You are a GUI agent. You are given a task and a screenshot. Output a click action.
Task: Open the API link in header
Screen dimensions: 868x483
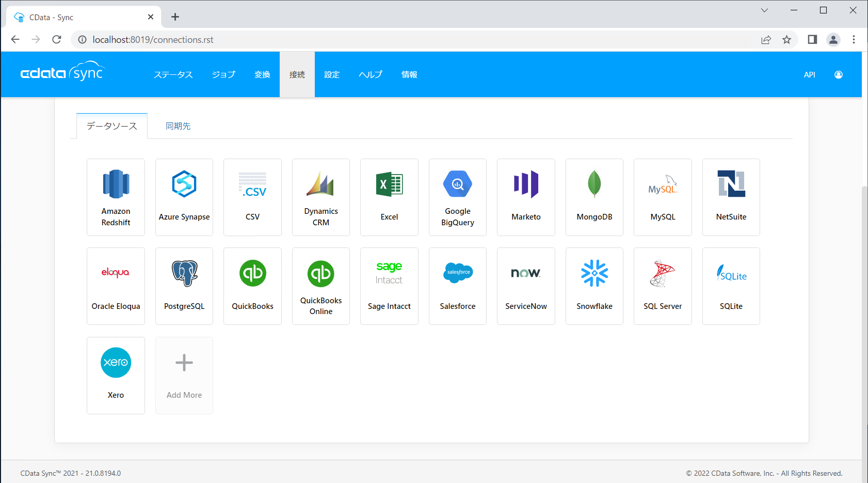(810, 74)
